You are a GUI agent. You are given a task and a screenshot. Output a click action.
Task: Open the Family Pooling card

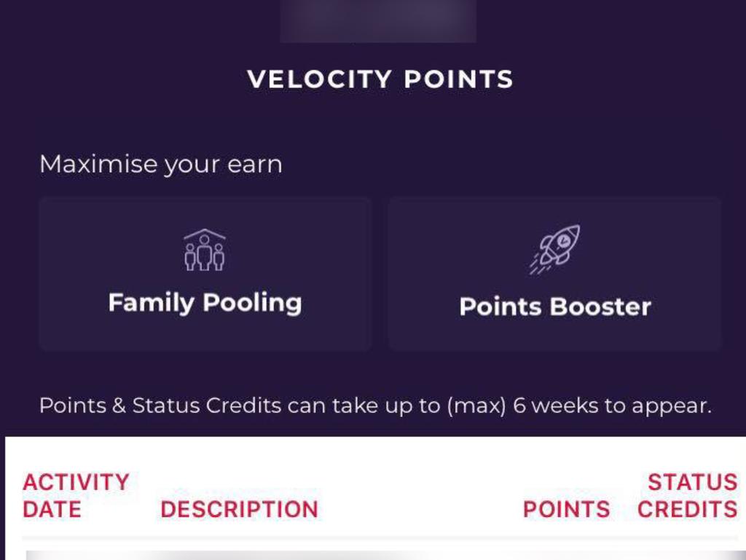[205, 274]
